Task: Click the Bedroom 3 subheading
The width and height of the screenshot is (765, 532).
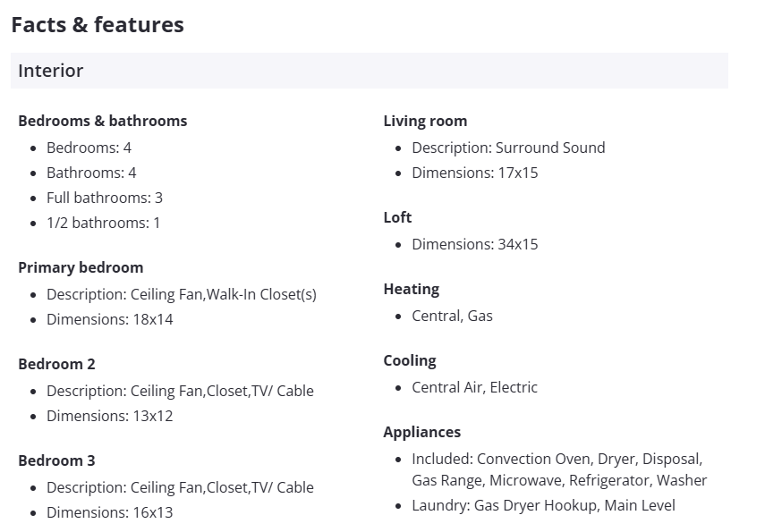Action: click(x=56, y=460)
